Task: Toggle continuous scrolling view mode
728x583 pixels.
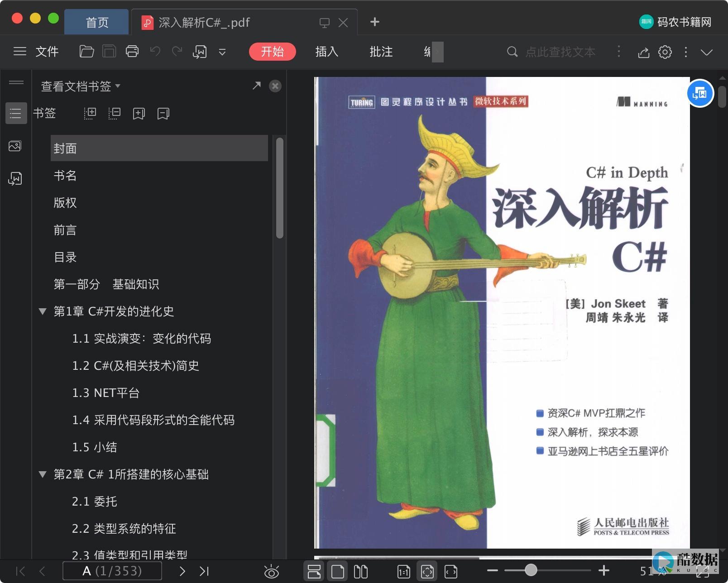Action: pos(314,571)
